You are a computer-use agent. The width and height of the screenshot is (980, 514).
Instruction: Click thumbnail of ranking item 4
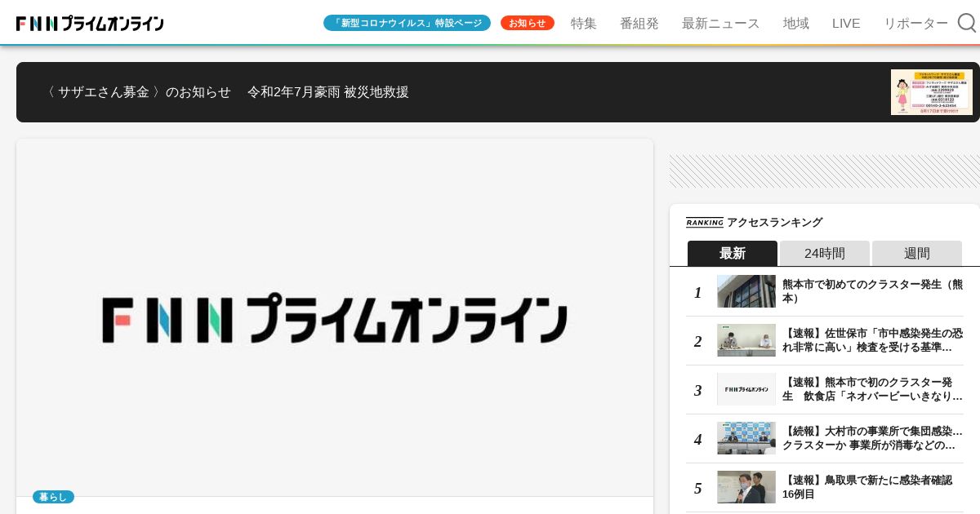(746, 438)
